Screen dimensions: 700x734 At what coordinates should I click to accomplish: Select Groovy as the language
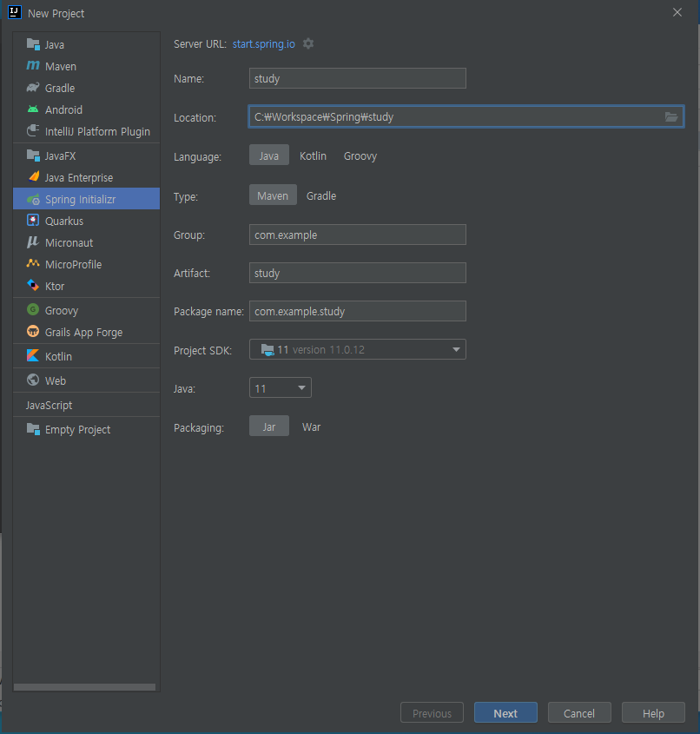(x=360, y=155)
